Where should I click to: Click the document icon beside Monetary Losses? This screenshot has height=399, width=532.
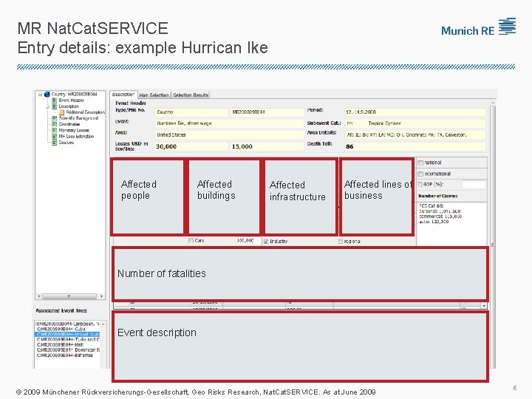[54, 130]
